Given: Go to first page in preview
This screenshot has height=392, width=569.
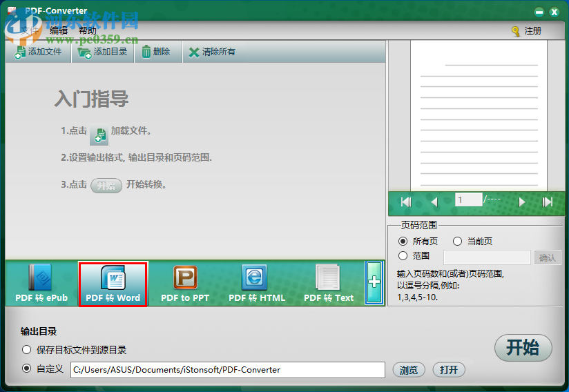Looking at the screenshot, I should (x=406, y=202).
